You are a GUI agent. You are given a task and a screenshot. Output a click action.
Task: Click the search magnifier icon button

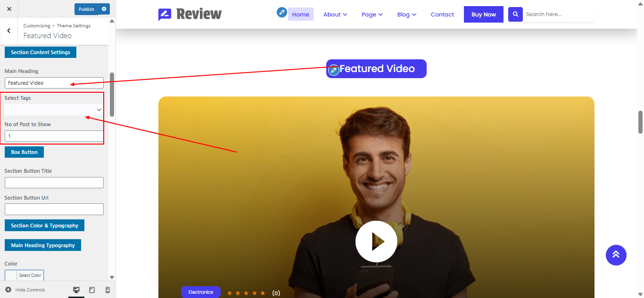click(515, 14)
